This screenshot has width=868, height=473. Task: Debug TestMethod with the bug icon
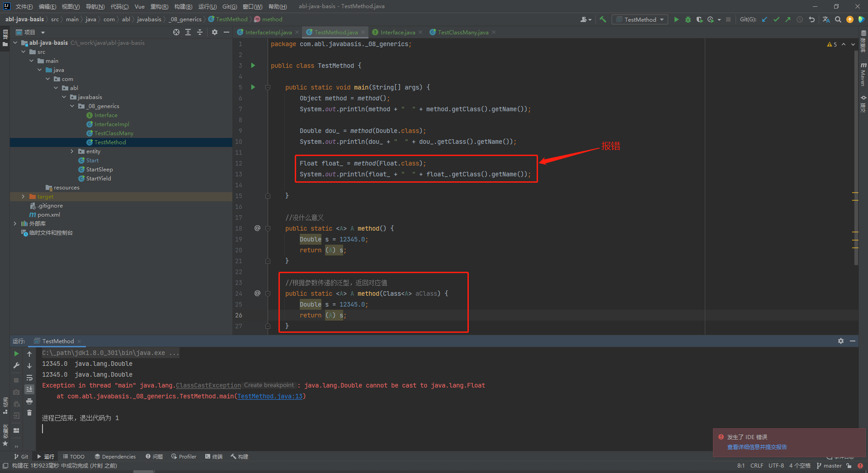click(x=688, y=19)
